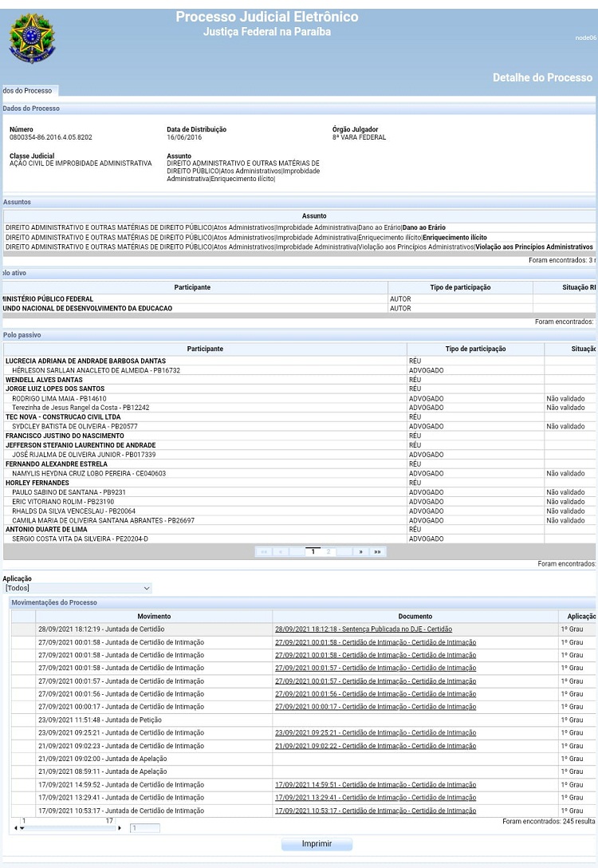
Task: Go to previous page of Polo passivo
Action: [281, 551]
